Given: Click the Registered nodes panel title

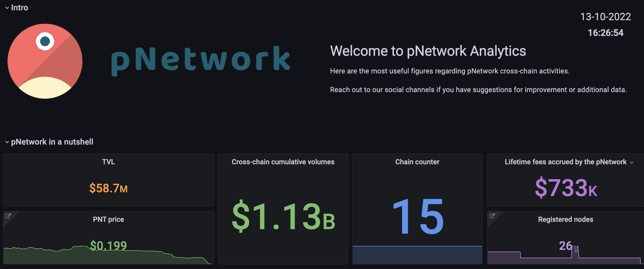Looking at the screenshot, I should tap(566, 219).
